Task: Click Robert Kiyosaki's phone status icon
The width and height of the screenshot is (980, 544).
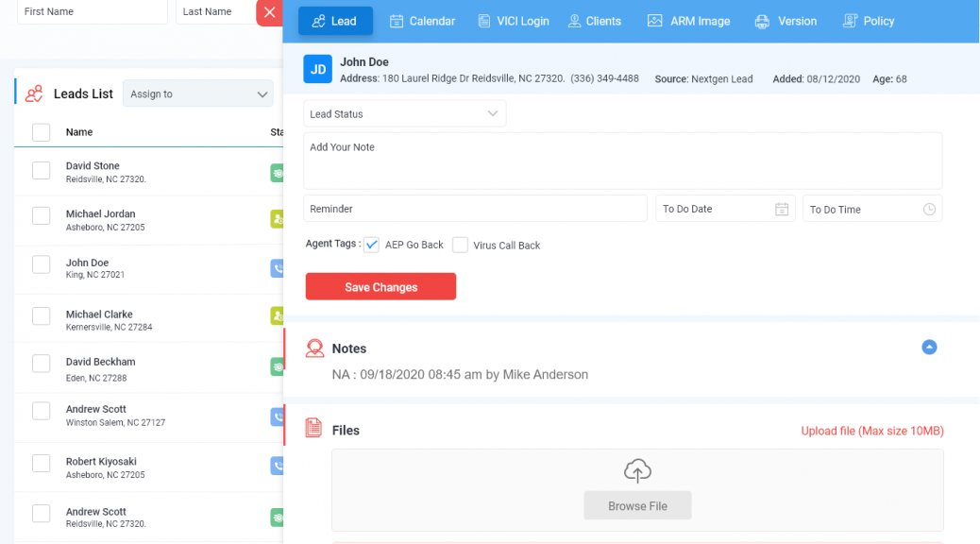Action: click(x=277, y=466)
